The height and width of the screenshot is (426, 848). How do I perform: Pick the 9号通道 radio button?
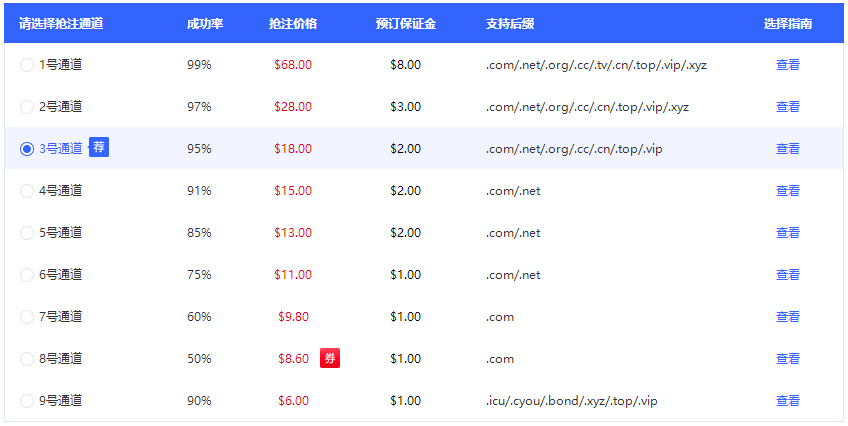point(27,401)
